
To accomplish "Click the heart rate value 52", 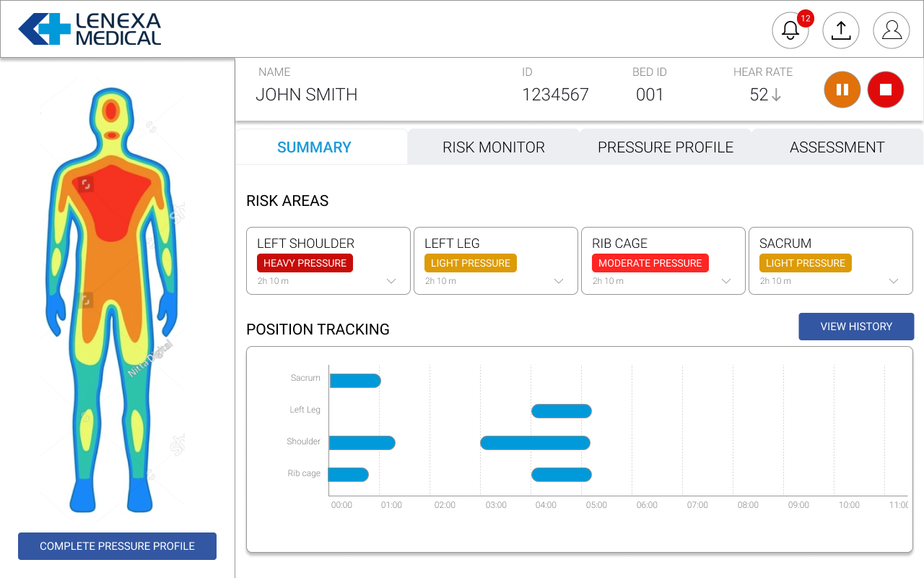I will coord(759,95).
